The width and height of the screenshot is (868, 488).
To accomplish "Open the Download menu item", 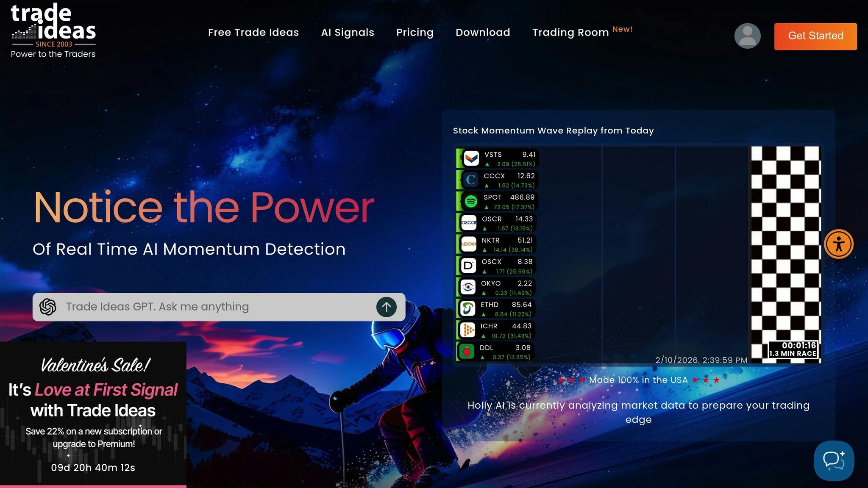I will [483, 33].
